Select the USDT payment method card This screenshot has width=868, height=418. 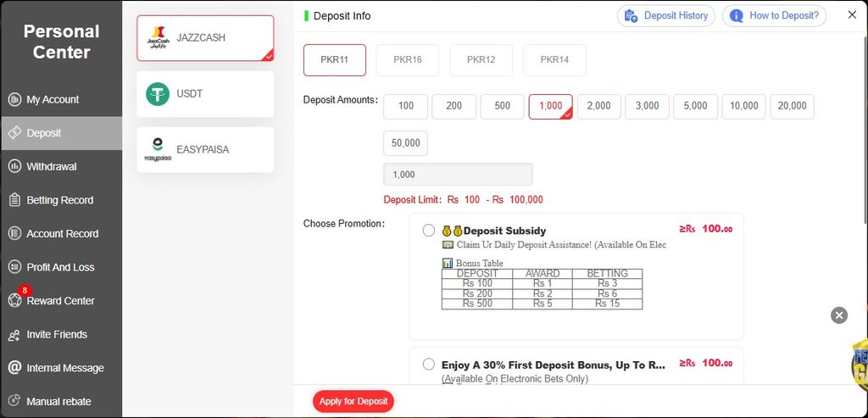click(205, 94)
